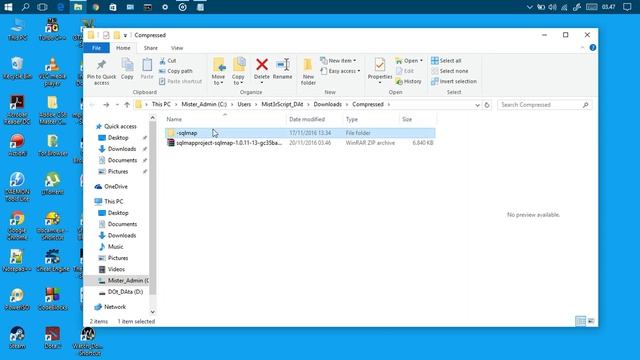Show History of selected item

(409, 81)
